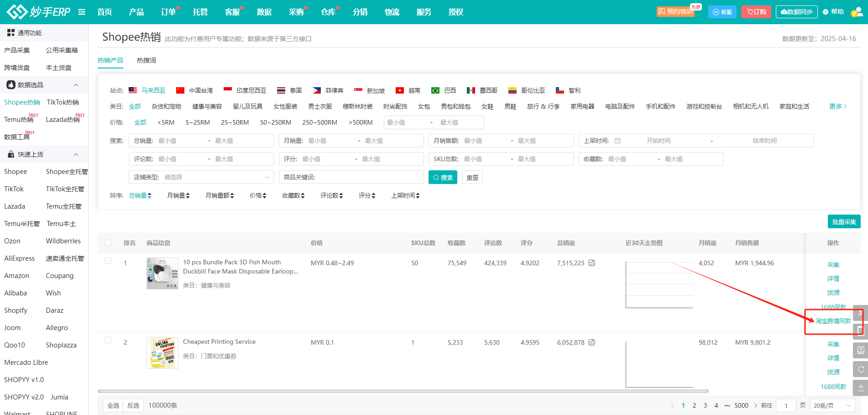The image size is (868, 415).
Task: Open the fish mouth mask product thumbnail
Action: click(x=162, y=273)
